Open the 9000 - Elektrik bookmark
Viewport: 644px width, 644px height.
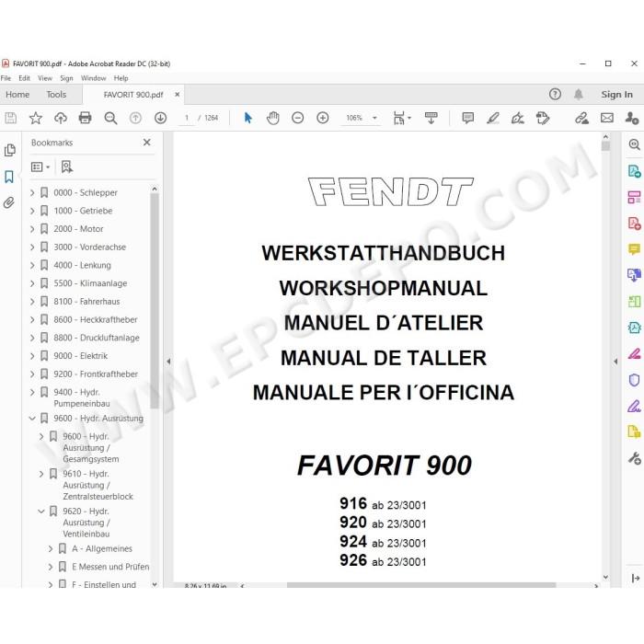click(81, 356)
